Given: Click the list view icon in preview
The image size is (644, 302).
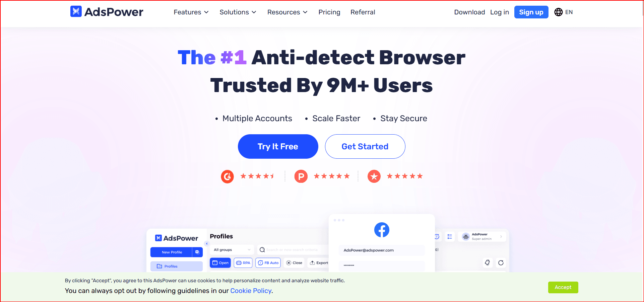Looking at the screenshot, I should [450, 237].
